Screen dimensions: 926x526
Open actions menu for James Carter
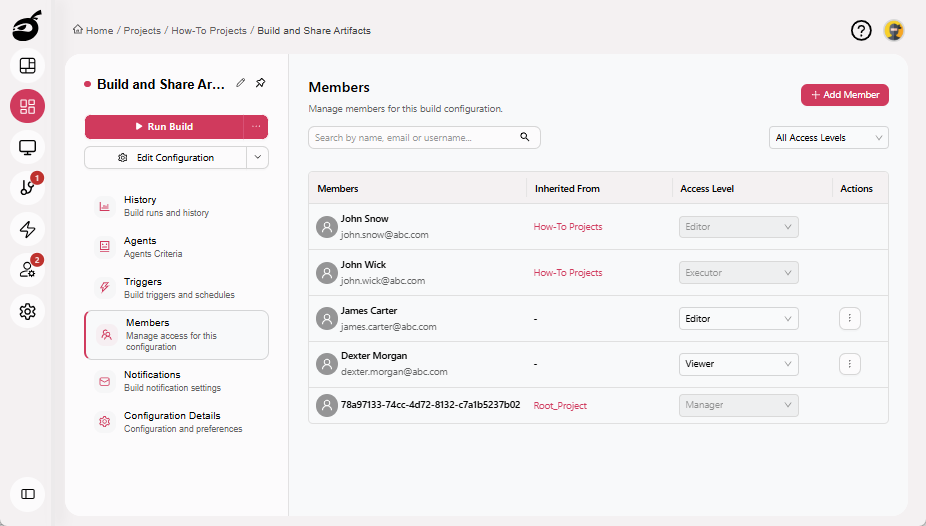(x=850, y=318)
